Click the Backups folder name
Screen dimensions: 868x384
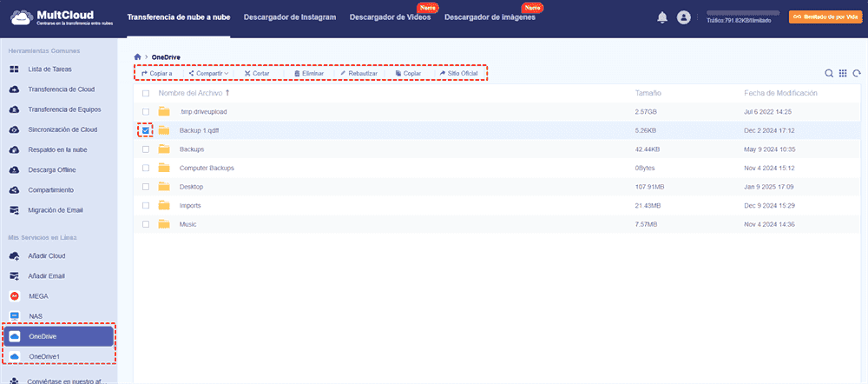point(192,149)
